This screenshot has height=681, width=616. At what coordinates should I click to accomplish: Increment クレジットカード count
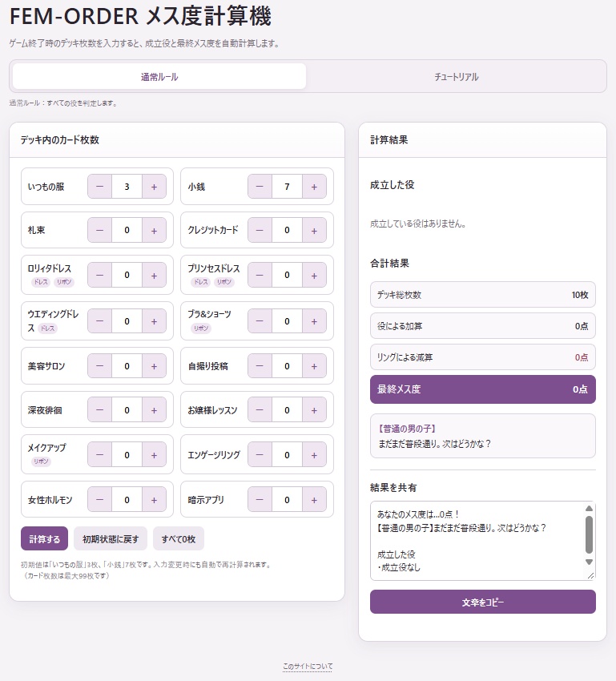coord(314,230)
